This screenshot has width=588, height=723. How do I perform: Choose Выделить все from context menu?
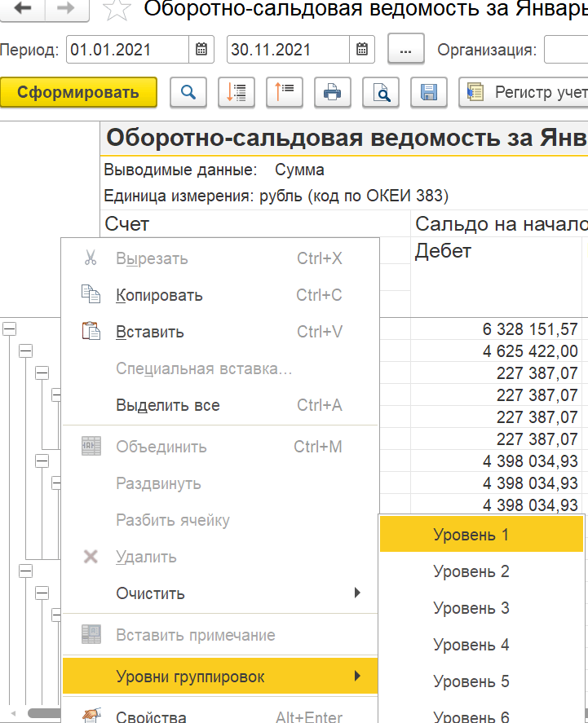tap(167, 405)
